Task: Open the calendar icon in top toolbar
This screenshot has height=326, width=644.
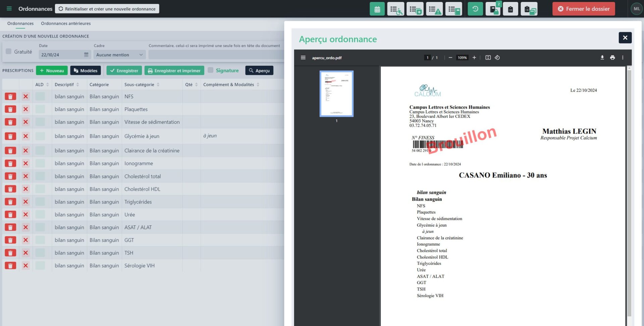Action: pos(377,9)
